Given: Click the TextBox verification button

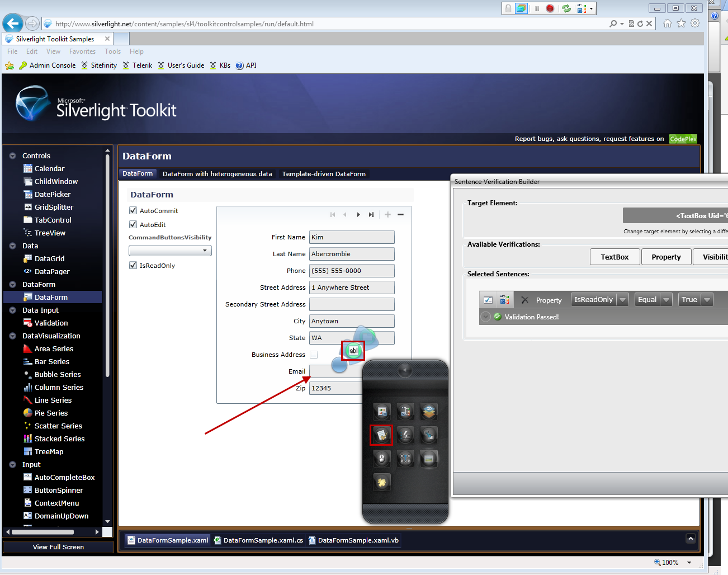Looking at the screenshot, I should coord(615,257).
